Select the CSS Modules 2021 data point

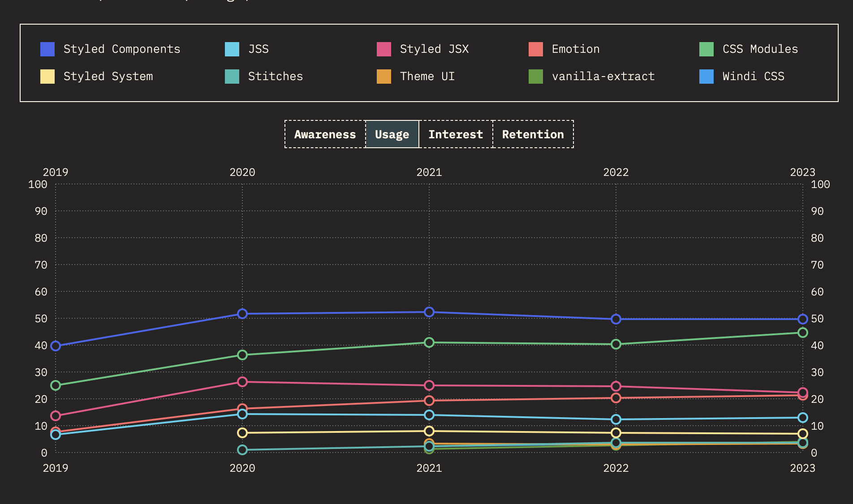[429, 342]
